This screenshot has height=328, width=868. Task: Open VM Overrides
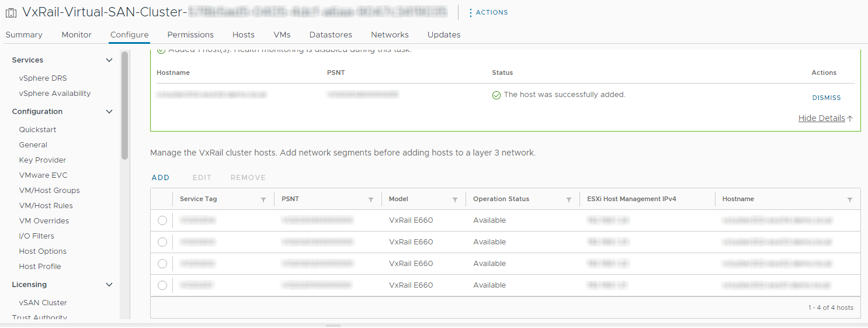click(44, 221)
